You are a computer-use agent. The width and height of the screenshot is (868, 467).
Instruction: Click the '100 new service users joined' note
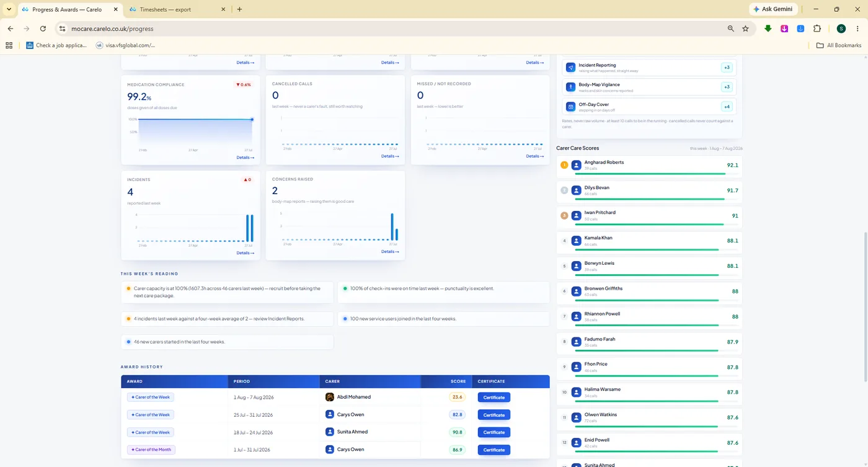(x=443, y=319)
